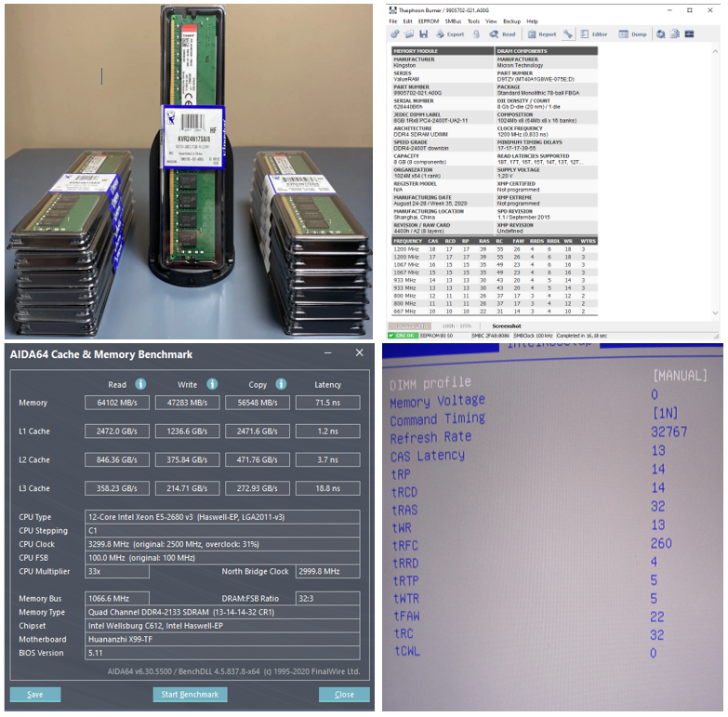Open the View menu in Thaiphoon Burner
Viewport: 728px width, 717px height.
[491, 21]
